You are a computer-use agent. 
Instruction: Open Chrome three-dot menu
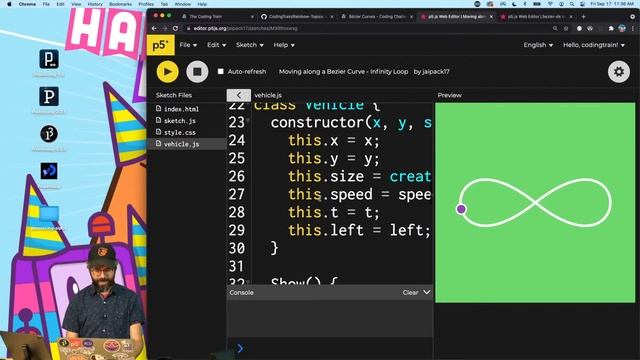click(x=633, y=29)
